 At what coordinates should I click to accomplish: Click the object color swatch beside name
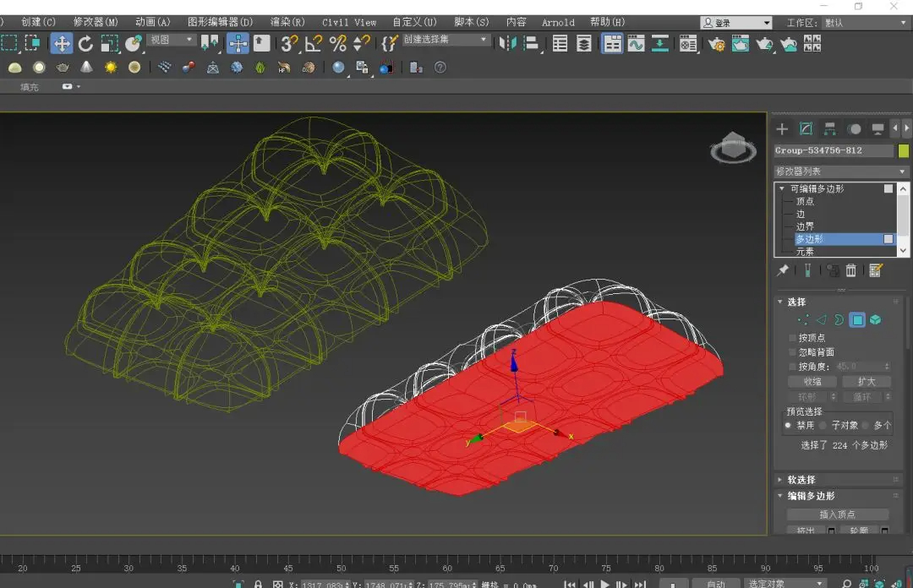click(x=904, y=151)
